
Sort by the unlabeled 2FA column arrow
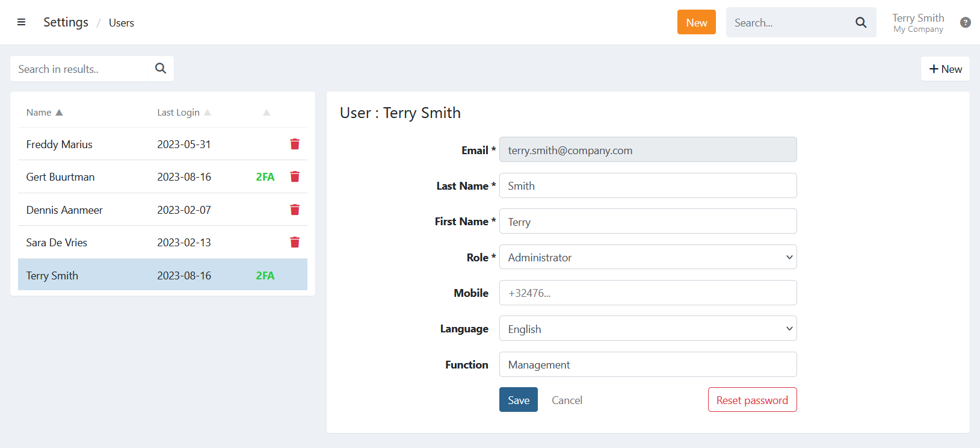267,113
